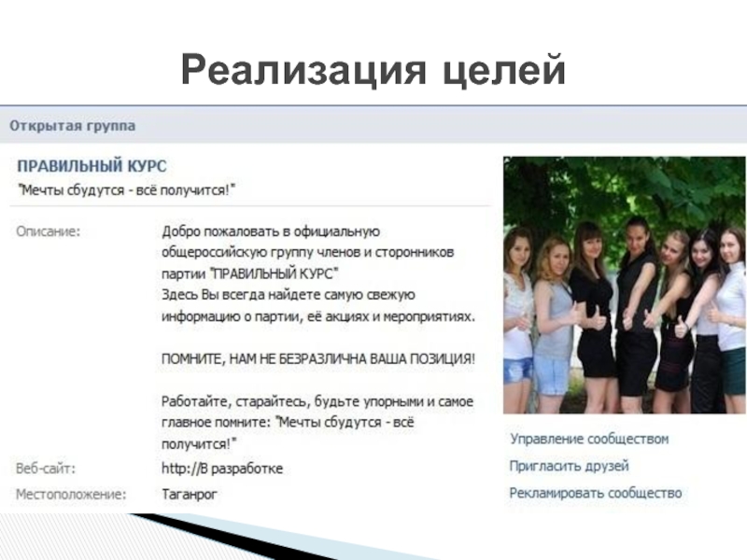747x560 pixels.
Task: Select the slide title Реализация целей
Action: [x=373, y=70]
